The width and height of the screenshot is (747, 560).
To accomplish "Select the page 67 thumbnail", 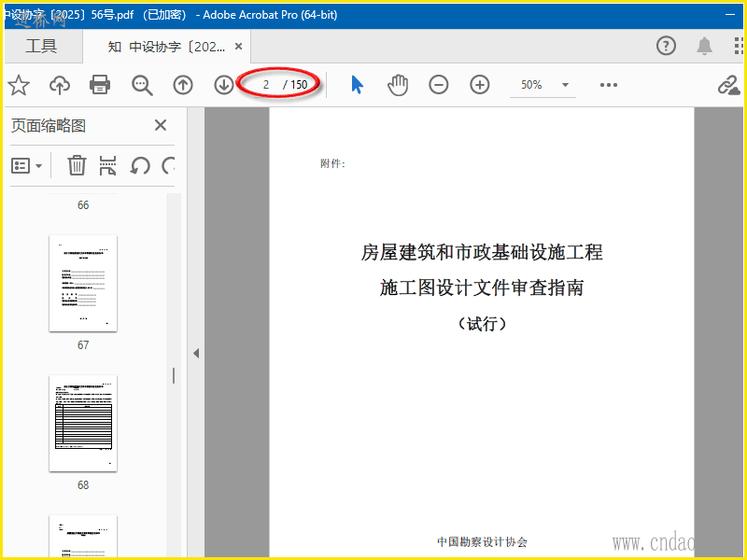I will coord(83,284).
